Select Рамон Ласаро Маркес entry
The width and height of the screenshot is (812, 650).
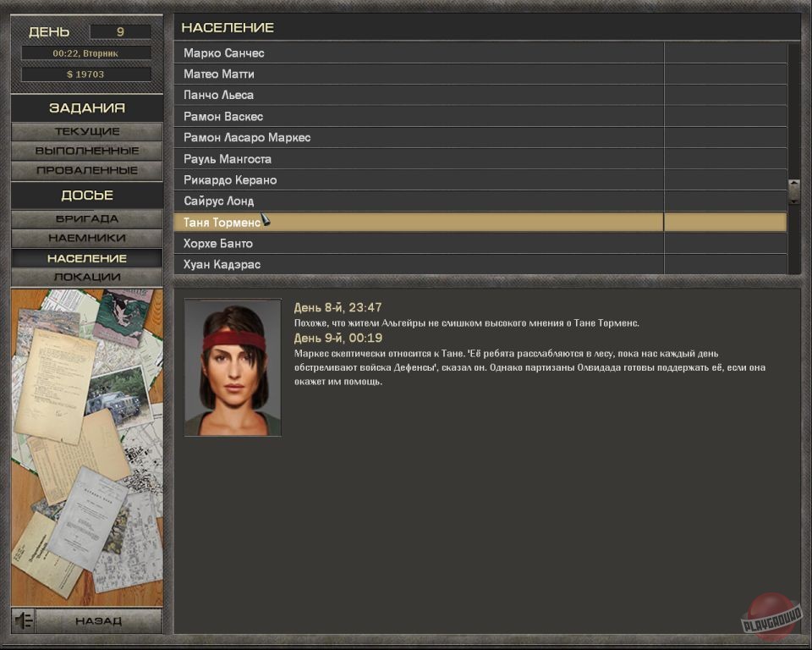480,138
